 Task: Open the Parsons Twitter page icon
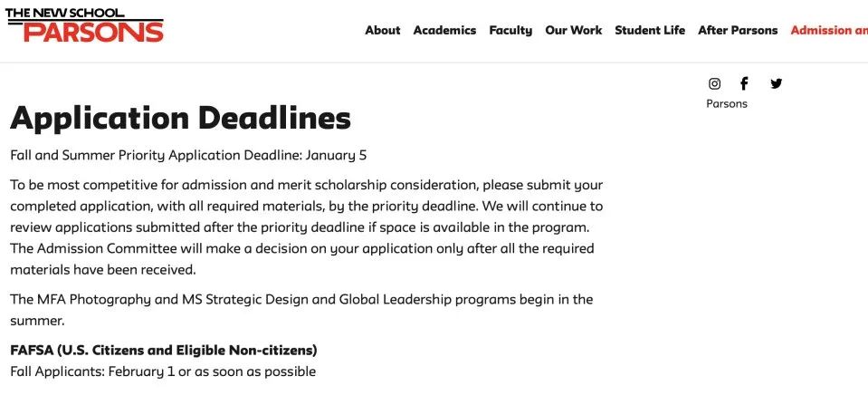[776, 83]
